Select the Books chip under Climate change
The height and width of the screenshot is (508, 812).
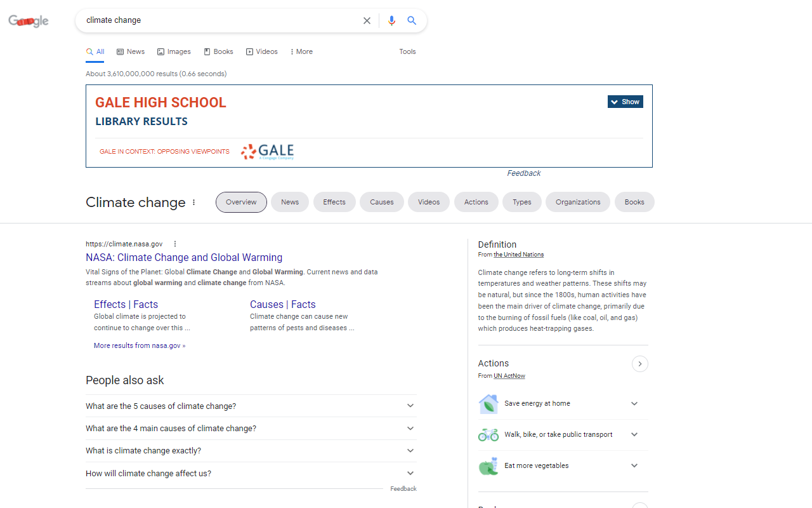coord(634,203)
